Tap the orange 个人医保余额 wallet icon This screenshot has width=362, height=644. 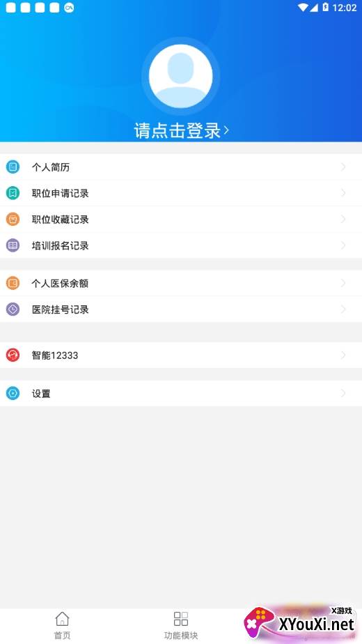click(x=13, y=283)
